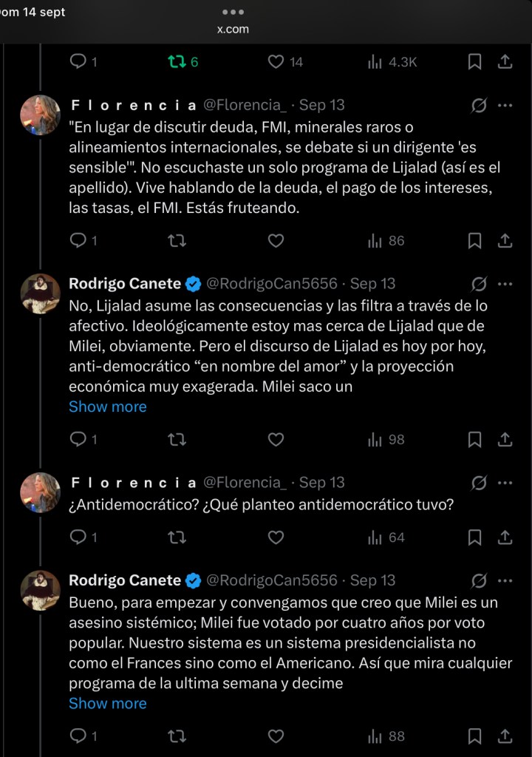The image size is (532, 757).
Task: Open more options on Florencia's first tweet
Action: click(x=505, y=106)
